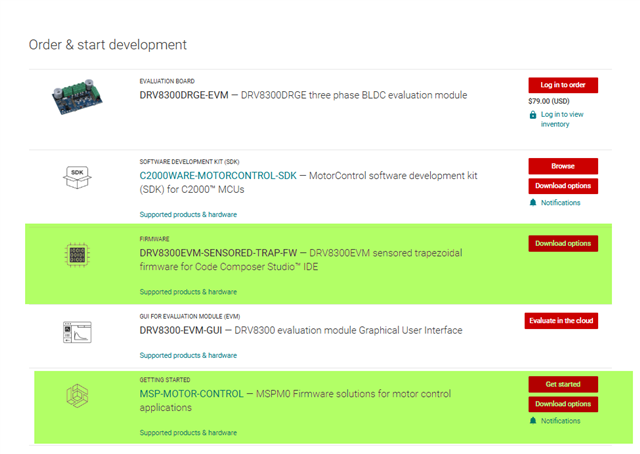Click Browse button for C2000WARE-MOTORCONTROL-SDK
The image size is (640, 454).
click(563, 166)
